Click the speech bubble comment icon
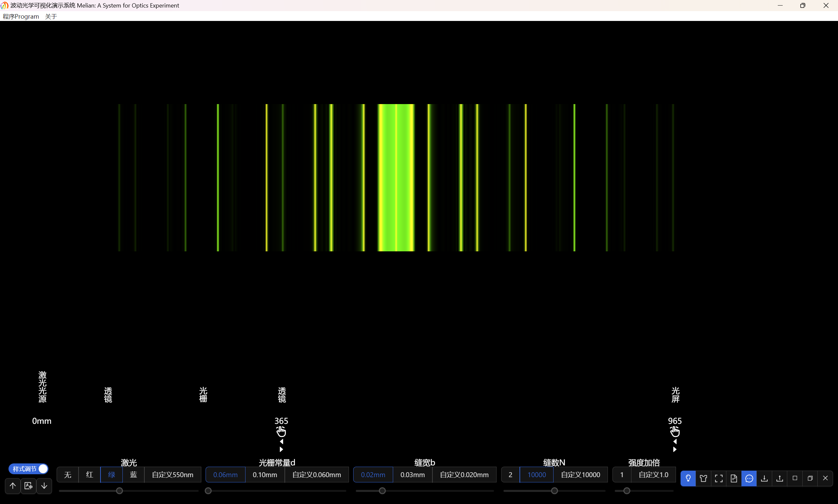This screenshot has height=504, width=838. (x=749, y=478)
